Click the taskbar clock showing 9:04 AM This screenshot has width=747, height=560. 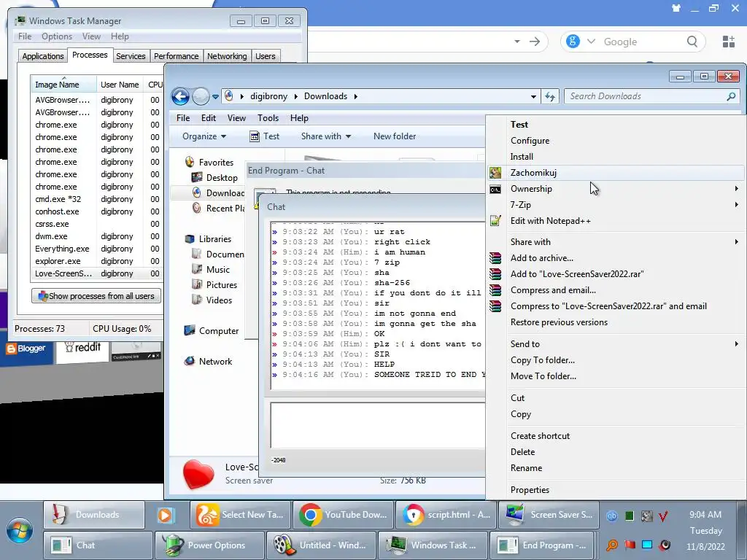pyautogui.click(x=705, y=515)
